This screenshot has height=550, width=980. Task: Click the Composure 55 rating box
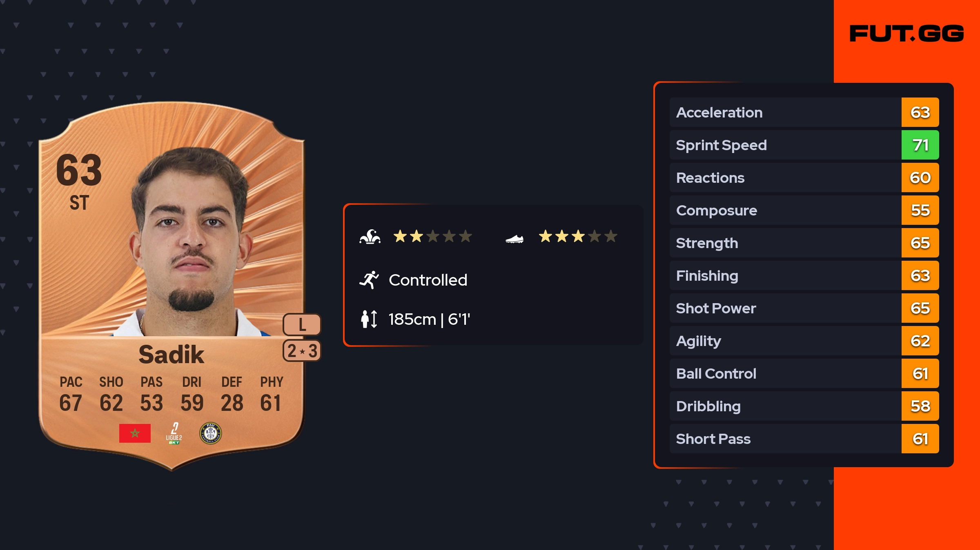pos(920,211)
